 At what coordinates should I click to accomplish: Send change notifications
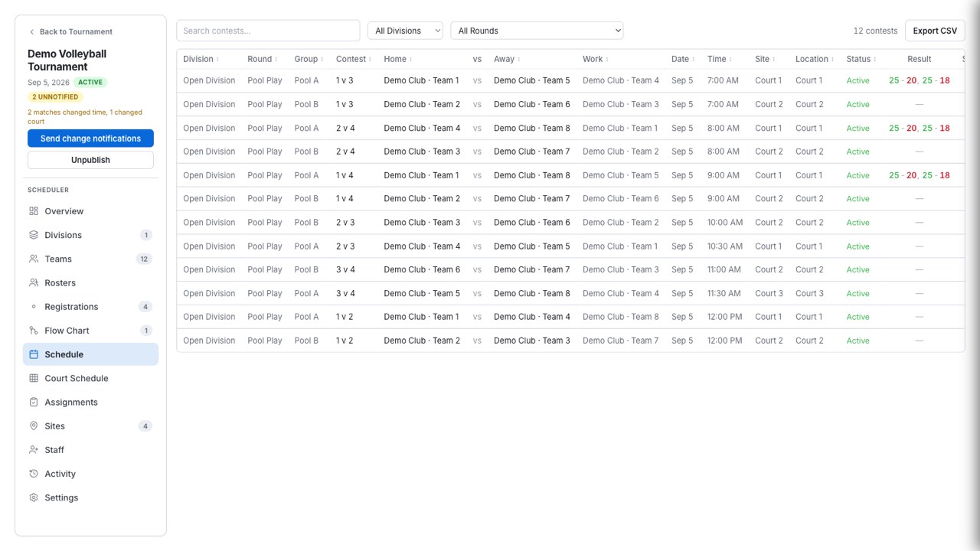pos(90,139)
